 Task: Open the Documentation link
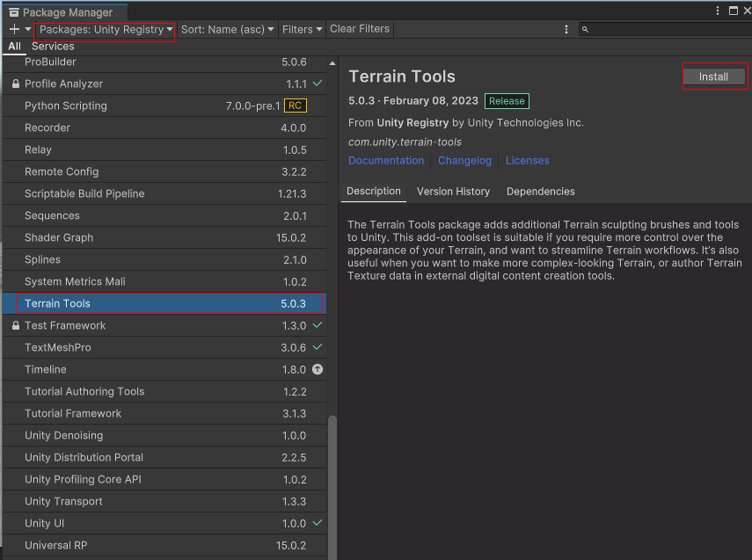[386, 161]
